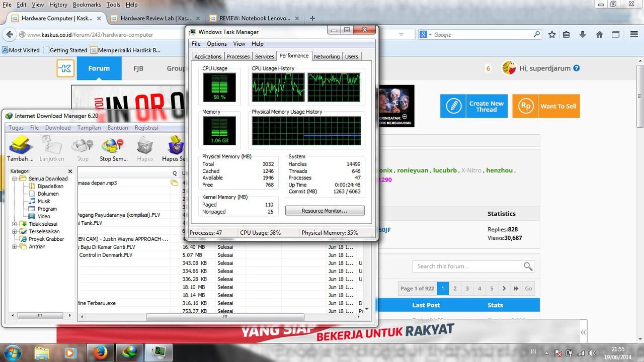This screenshot has width=644, height=362.
Task: Expand the Antrian tree node
Action: 15,246
